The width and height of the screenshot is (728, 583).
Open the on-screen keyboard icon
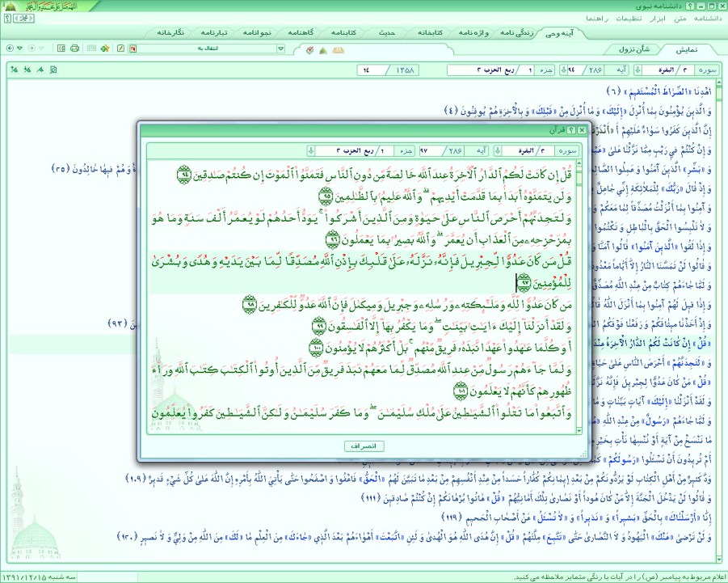pyautogui.click(x=91, y=49)
